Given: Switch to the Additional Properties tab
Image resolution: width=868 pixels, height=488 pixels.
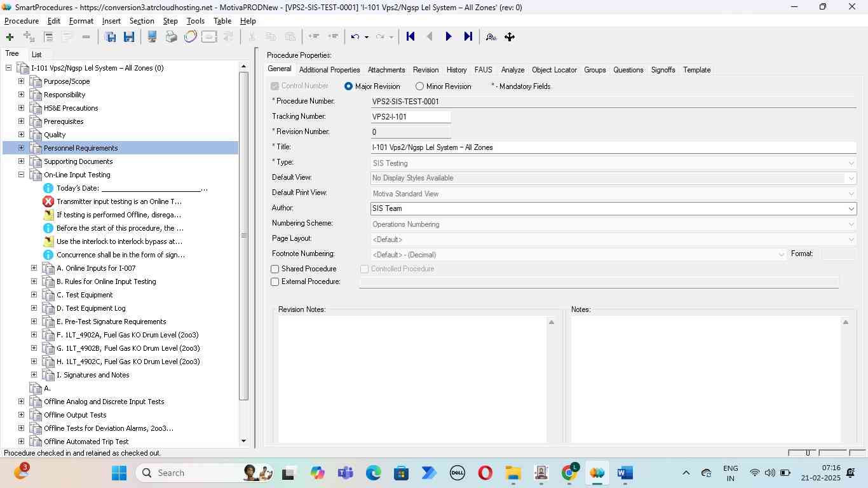Looking at the screenshot, I should [x=329, y=70].
